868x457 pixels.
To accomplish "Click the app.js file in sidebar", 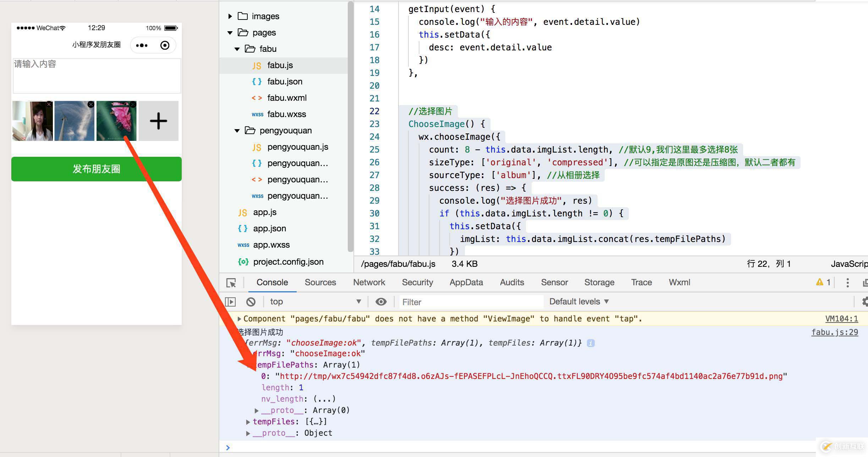I will coord(264,212).
